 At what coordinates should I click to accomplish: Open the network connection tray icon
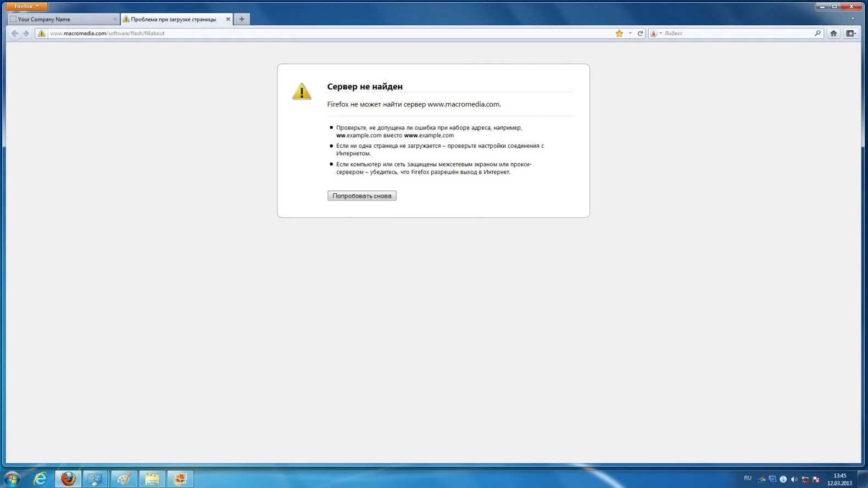pyautogui.click(x=805, y=479)
